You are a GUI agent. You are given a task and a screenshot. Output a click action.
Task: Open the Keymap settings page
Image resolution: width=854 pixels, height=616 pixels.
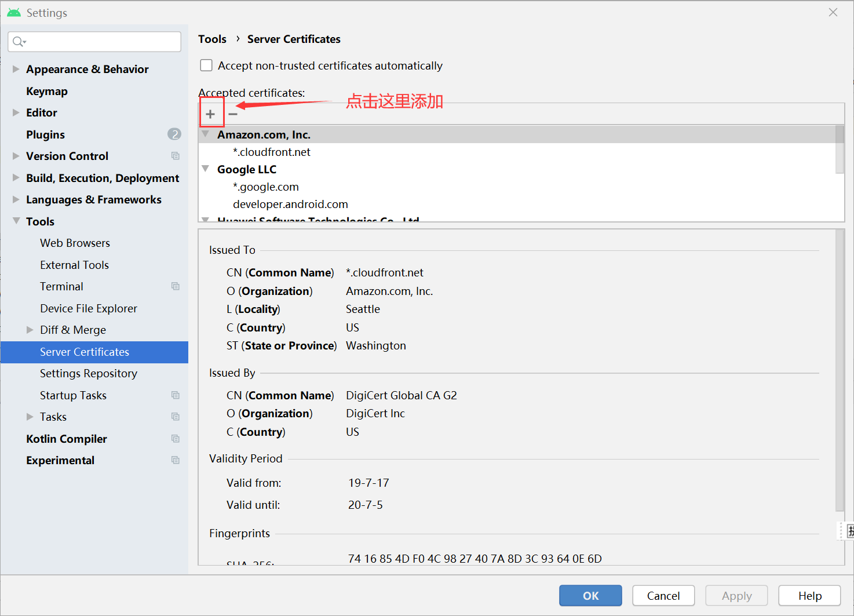[47, 91]
